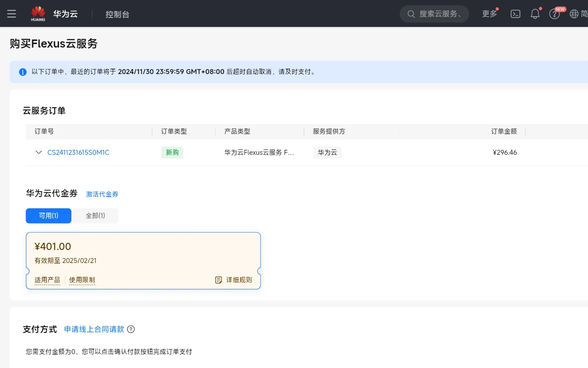
Task: Click the 您需支付金额为0 payment notice
Action: pyautogui.click(x=109, y=352)
